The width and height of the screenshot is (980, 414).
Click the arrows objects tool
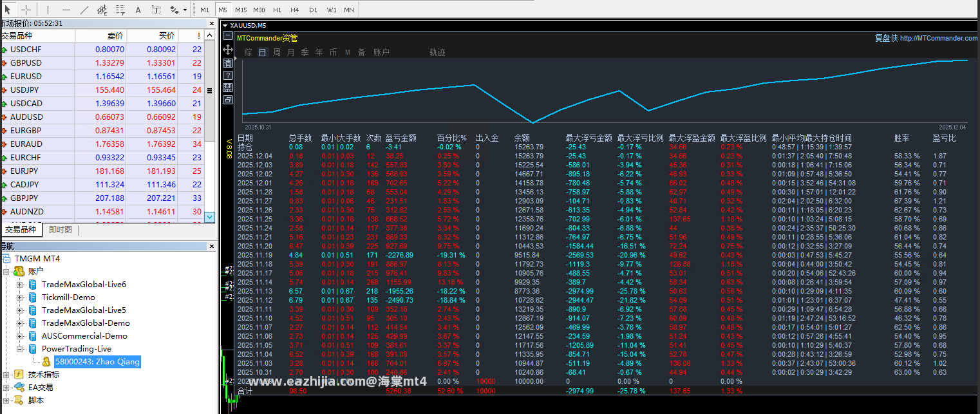[x=174, y=10]
